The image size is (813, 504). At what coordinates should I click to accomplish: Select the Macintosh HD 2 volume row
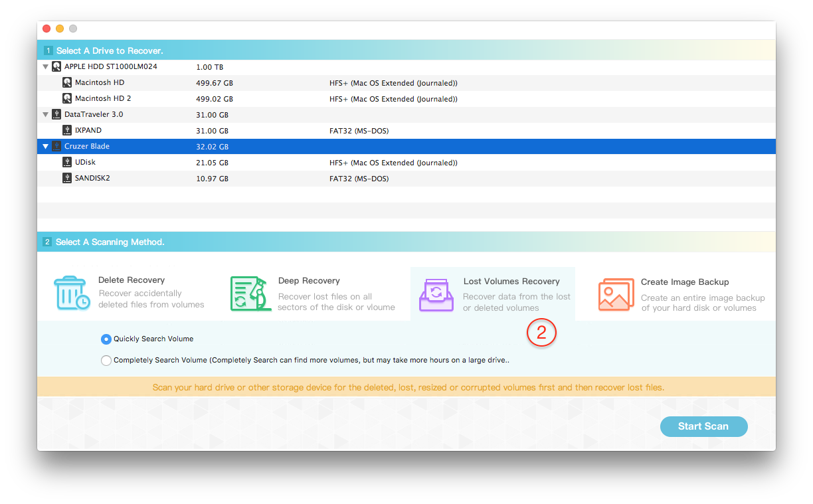[406, 99]
